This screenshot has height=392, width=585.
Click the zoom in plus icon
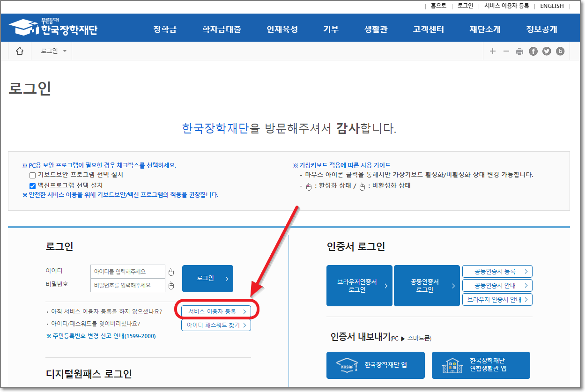tap(493, 51)
